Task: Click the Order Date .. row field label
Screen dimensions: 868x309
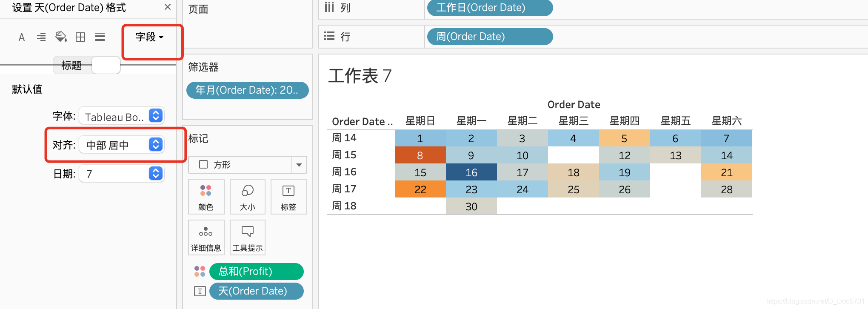Action: click(x=362, y=122)
